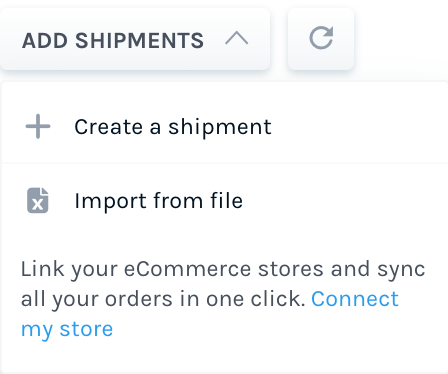Choose Import from file in the dropdown

[x=224, y=200]
